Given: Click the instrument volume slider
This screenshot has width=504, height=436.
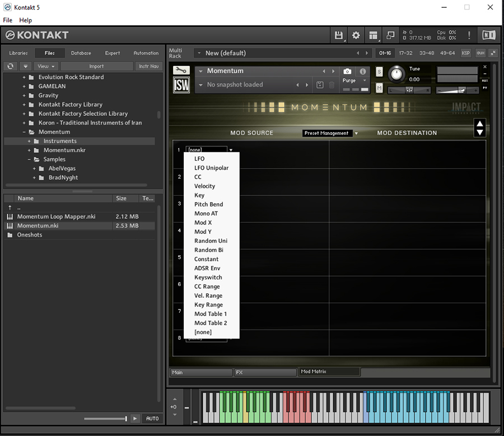Looking at the screenshot, I should [x=457, y=91].
